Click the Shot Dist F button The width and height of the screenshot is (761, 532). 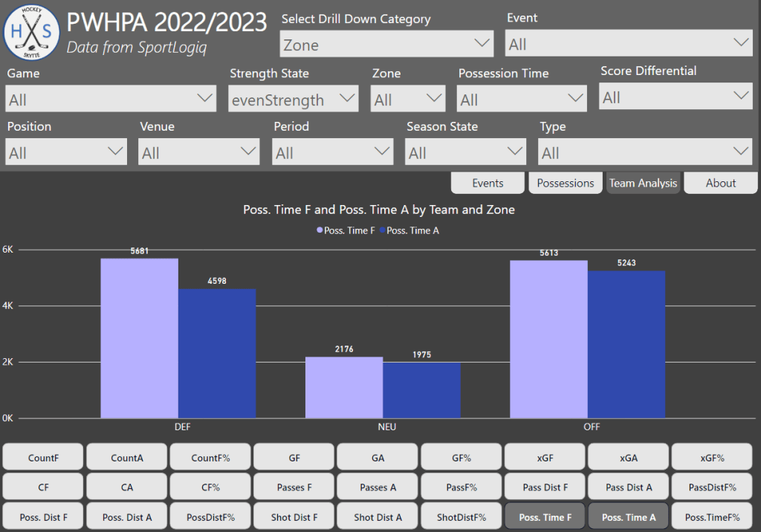(294, 517)
